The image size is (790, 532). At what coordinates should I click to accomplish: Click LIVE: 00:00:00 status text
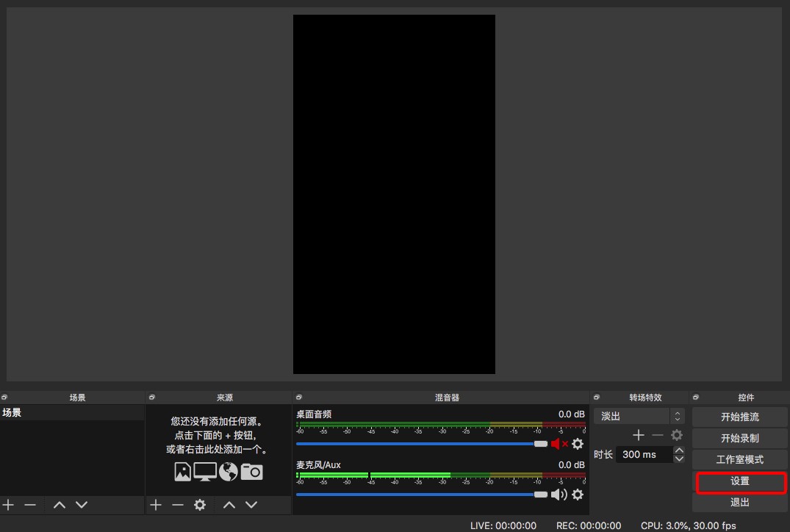pyautogui.click(x=503, y=525)
